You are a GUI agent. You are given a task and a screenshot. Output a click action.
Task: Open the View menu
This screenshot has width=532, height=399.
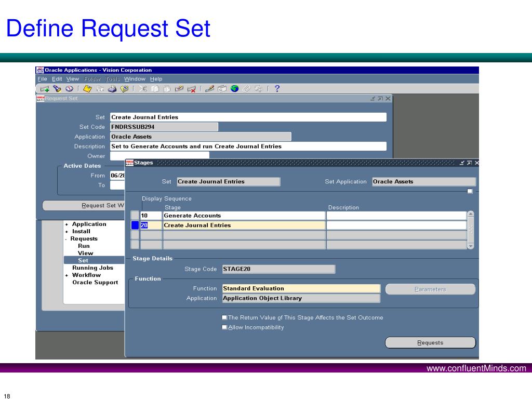[x=73, y=79]
